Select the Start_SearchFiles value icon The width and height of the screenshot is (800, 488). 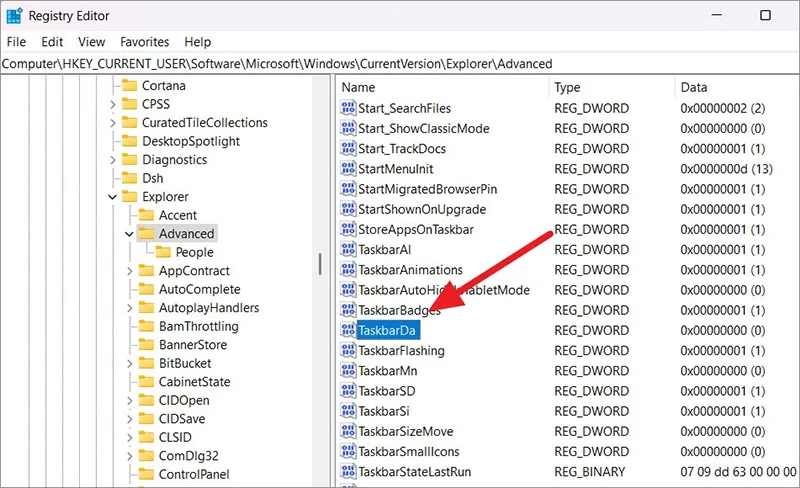tap(348, 108)
